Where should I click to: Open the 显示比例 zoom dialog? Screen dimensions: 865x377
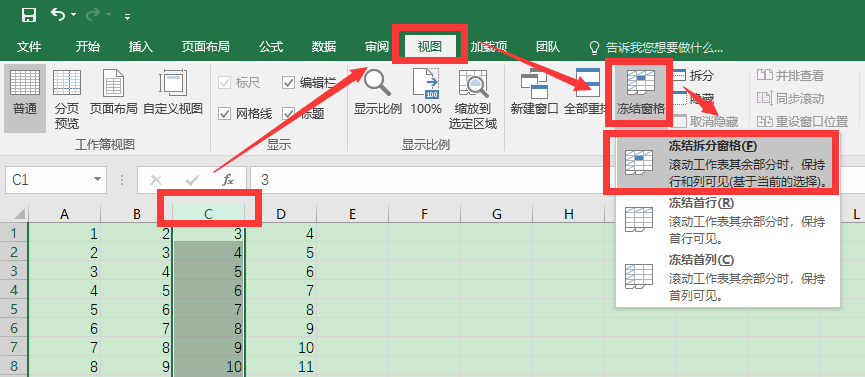378,93
